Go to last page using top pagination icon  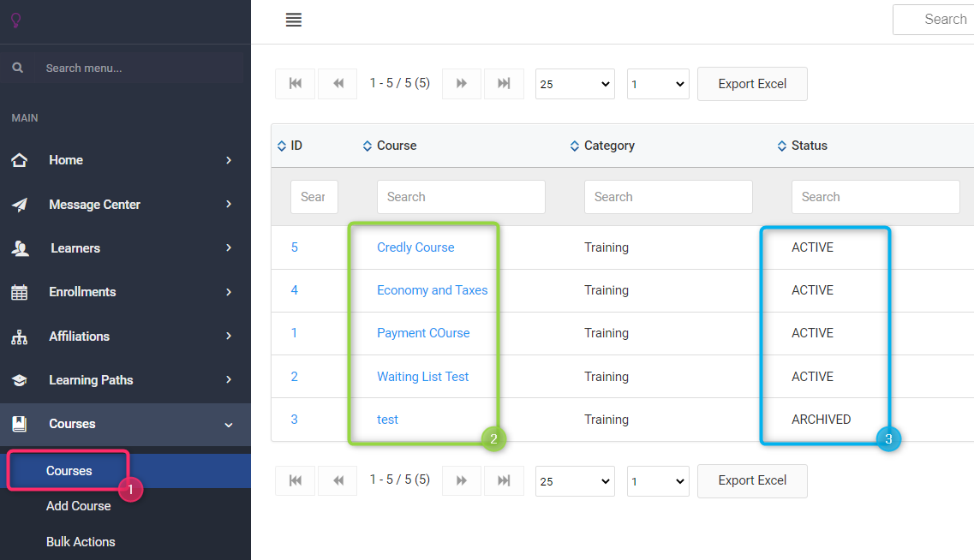[x=504, y=84]
